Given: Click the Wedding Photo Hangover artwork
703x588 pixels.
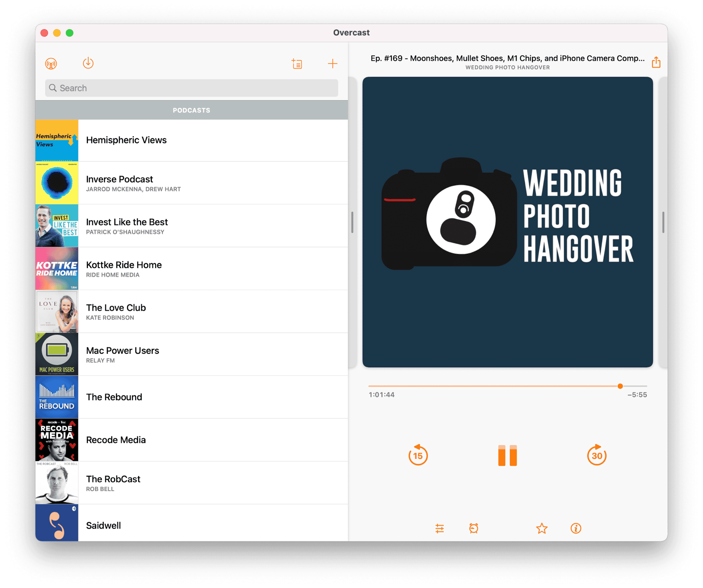Looking at the screenshot, I should point(507,222).
